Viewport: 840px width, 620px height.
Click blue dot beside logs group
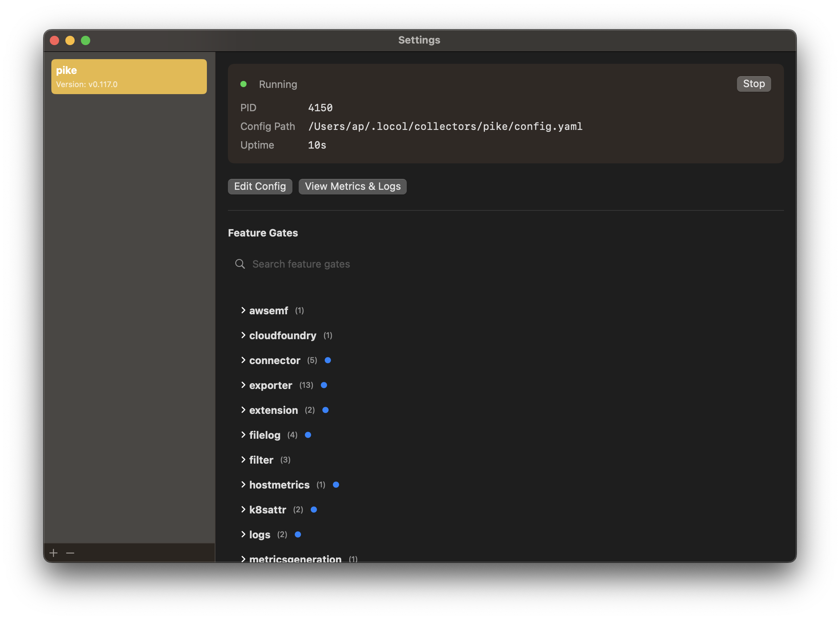[x=298, y=534]
